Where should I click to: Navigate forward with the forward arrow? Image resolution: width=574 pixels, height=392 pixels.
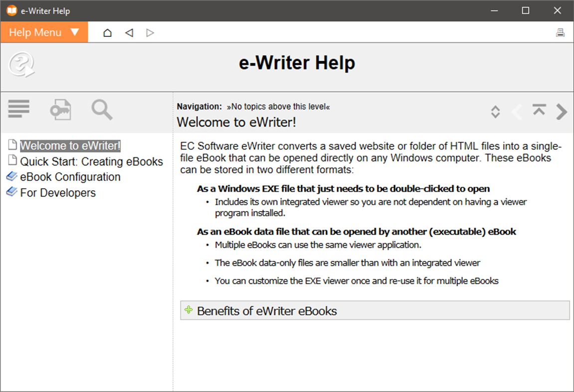(150, 32)
